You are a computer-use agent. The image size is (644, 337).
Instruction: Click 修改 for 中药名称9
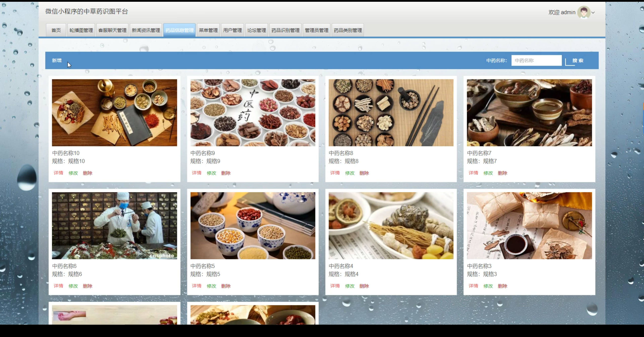click(x=211, y=173)
